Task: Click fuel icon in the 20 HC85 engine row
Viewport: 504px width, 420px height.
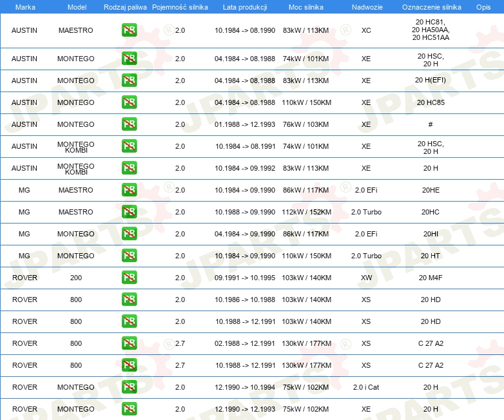Action: [129, 102]
